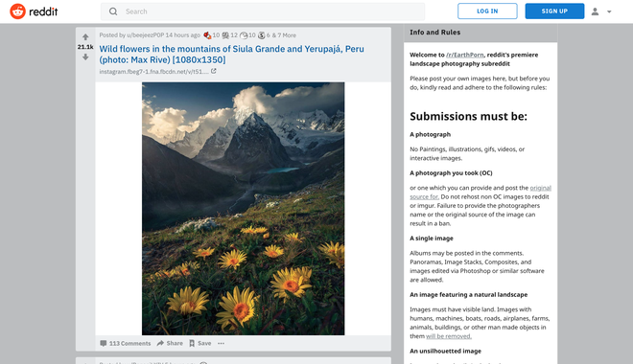The width and height of the screenshot is (633, 364).
Task: Click the 'Submissions must be:' heading
Action: coord(468,116)
